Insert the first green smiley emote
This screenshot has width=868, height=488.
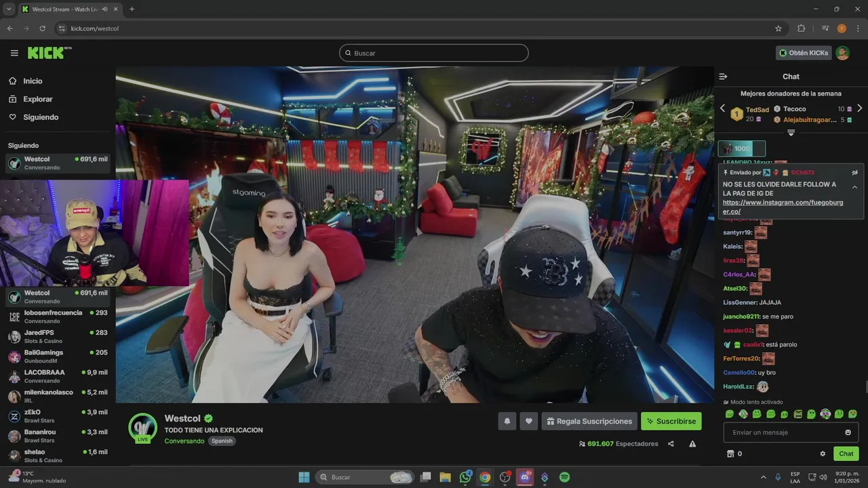coord(730,413)
